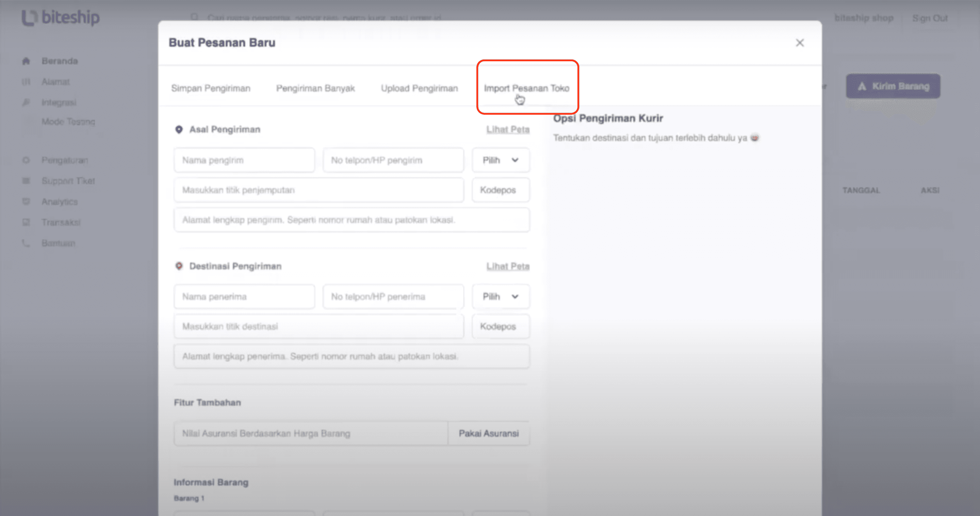Viewport: 980px width, 516px height.
Task: Click Lihat Peta for Asal Pengiriman
Action: pos(508,129)
